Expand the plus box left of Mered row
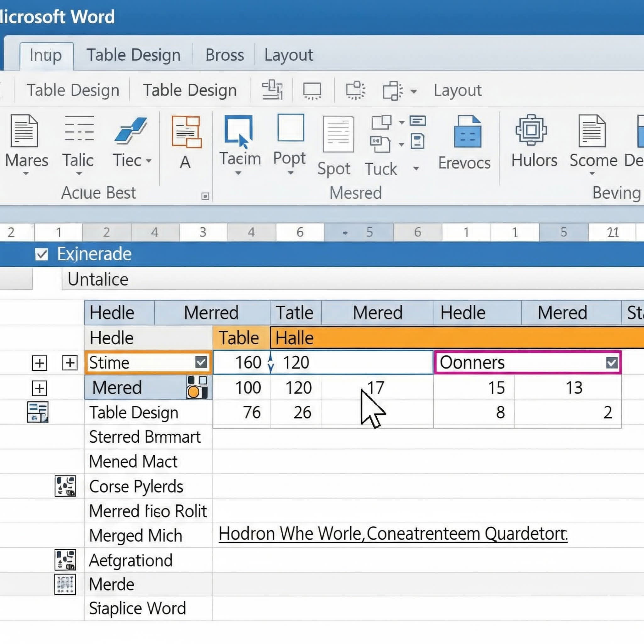This screenshot has width=644, height=644. pyautogui.click(x=39, y=388)
